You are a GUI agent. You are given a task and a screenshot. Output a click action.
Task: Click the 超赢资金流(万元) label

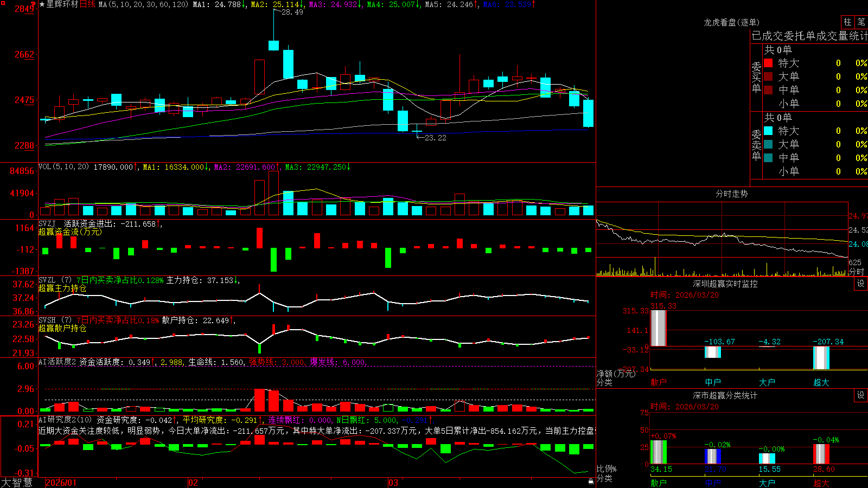click(70, 232)
